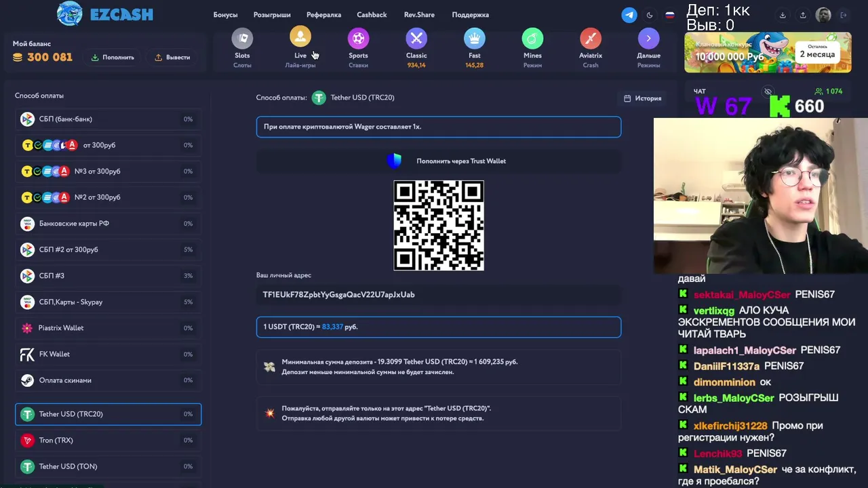Open the user profile avatar
The image size is (868, 488).
(x=823, y=15)
